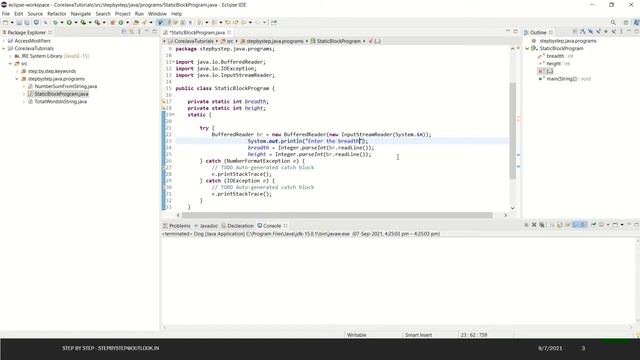Viewport: 640px width, 360px height.
Task: Open the Package Explorer view menu icon
Action: (x=139, y=31)
